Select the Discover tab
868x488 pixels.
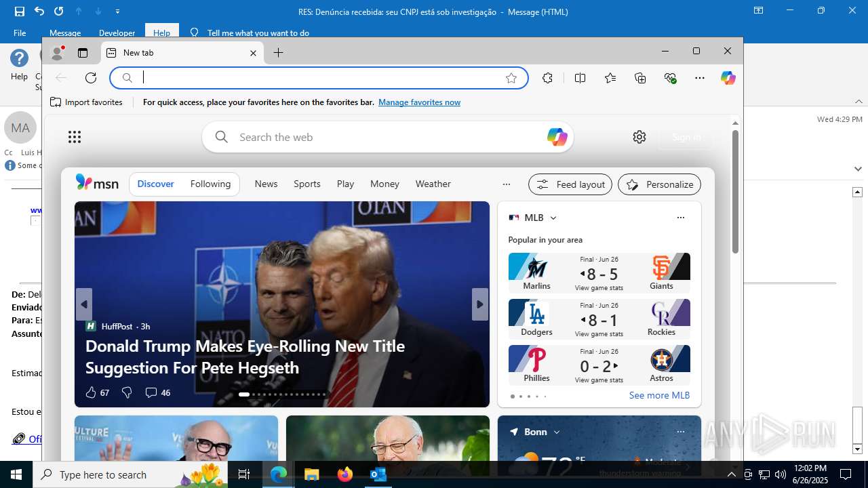click(x=155, y=184)
